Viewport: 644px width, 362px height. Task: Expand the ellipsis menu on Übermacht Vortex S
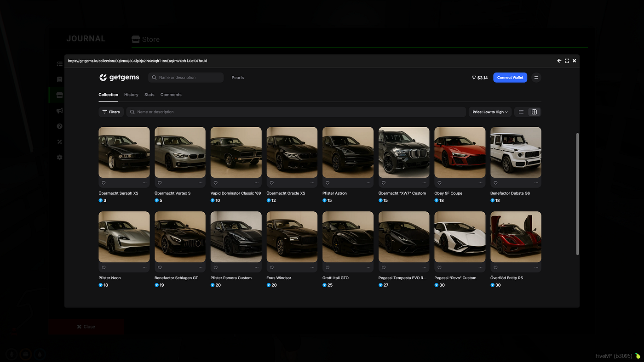[x=201, y=183]
